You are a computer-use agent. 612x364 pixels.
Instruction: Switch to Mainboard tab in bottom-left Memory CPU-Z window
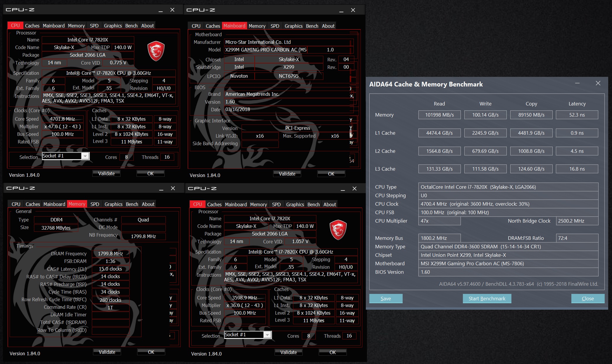tap(54, 204)
